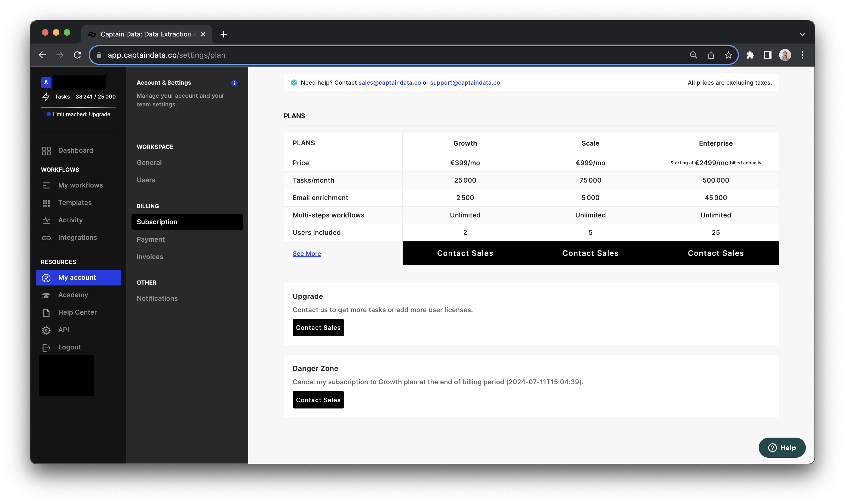Reload the page
The height and width of the screenshot is (504, 845).
coord(77,55)
